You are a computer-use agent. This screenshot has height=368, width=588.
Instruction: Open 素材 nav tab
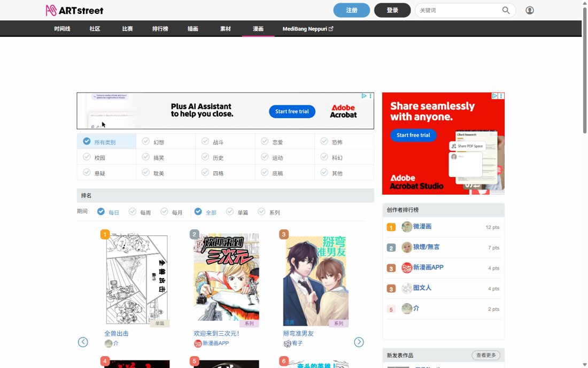click(226, 29)
